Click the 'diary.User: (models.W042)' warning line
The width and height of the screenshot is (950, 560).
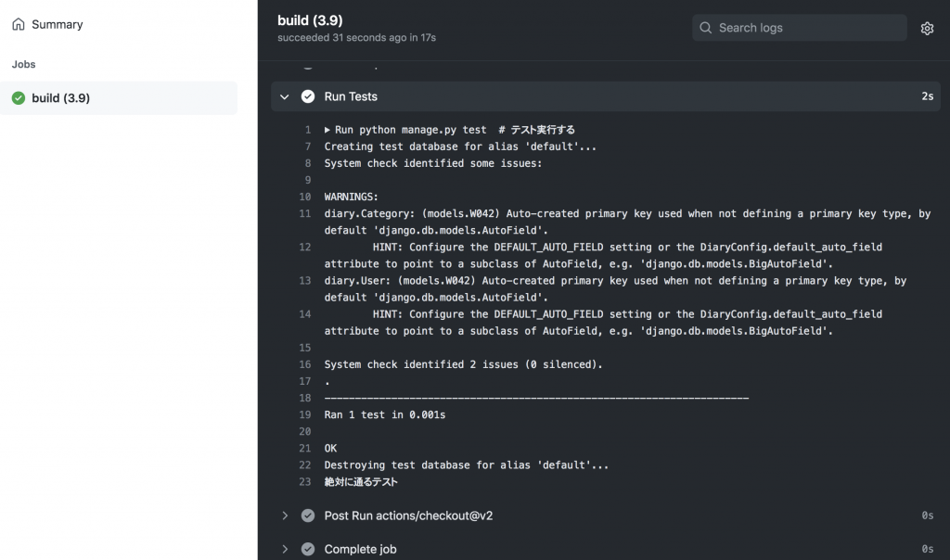pyautogui.click(x=615, y=289)
